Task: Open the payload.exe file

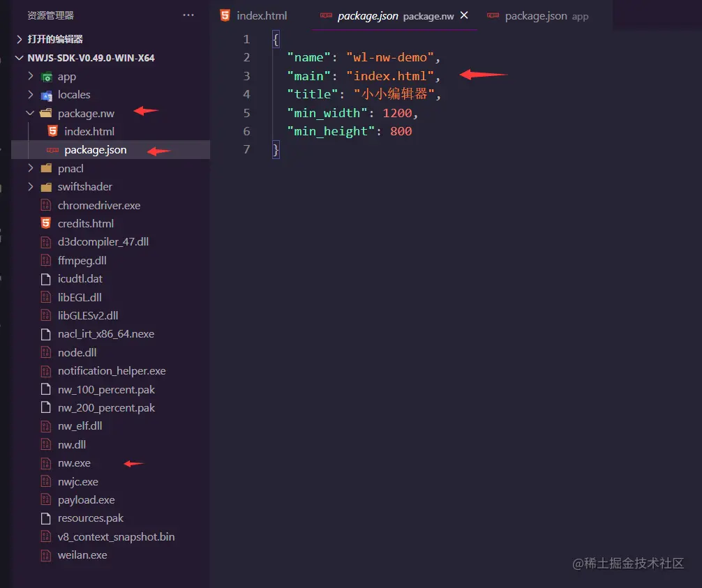Action: (86, 500)
